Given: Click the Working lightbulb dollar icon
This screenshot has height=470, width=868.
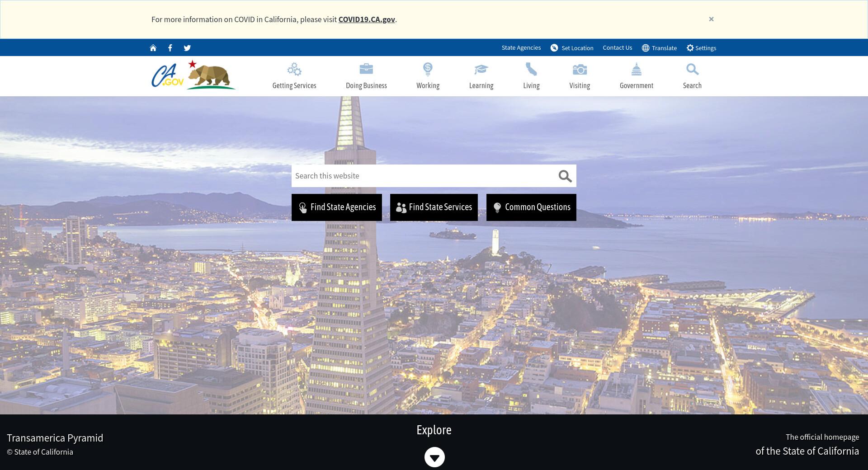Looking at the screenshot, I should tap(428, 69).
